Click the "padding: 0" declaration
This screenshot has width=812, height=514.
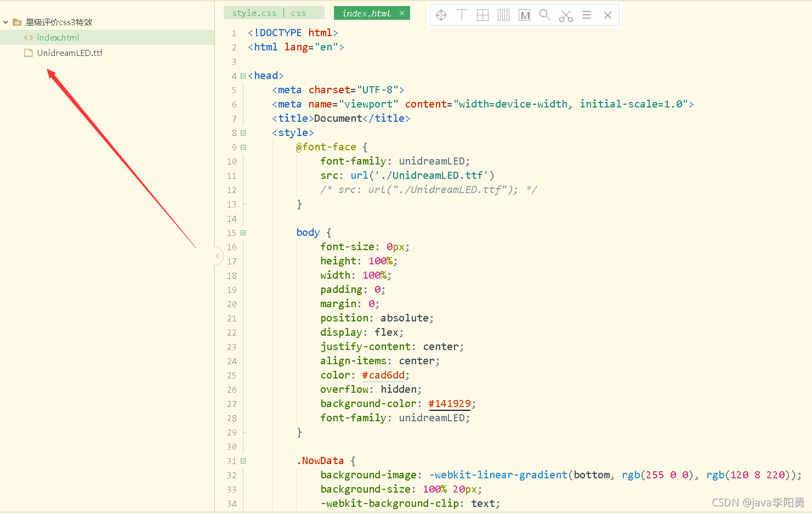[x=353, y=290]
